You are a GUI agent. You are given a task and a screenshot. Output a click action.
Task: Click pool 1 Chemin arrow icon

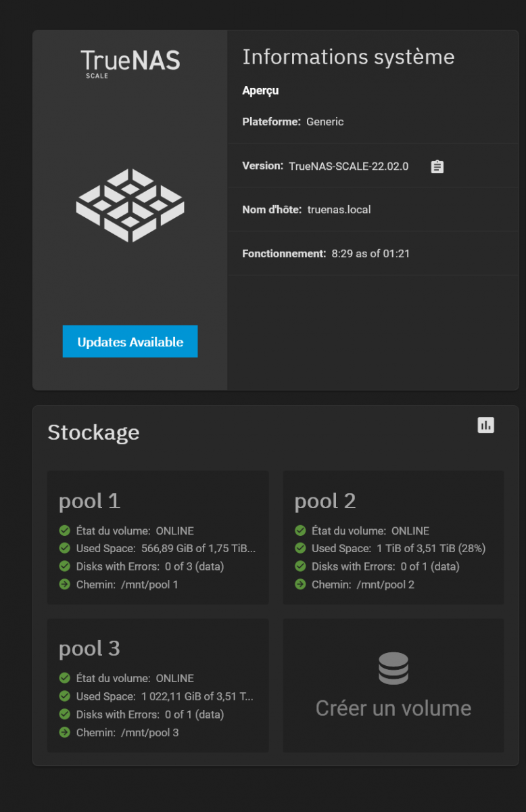point(65,584)
